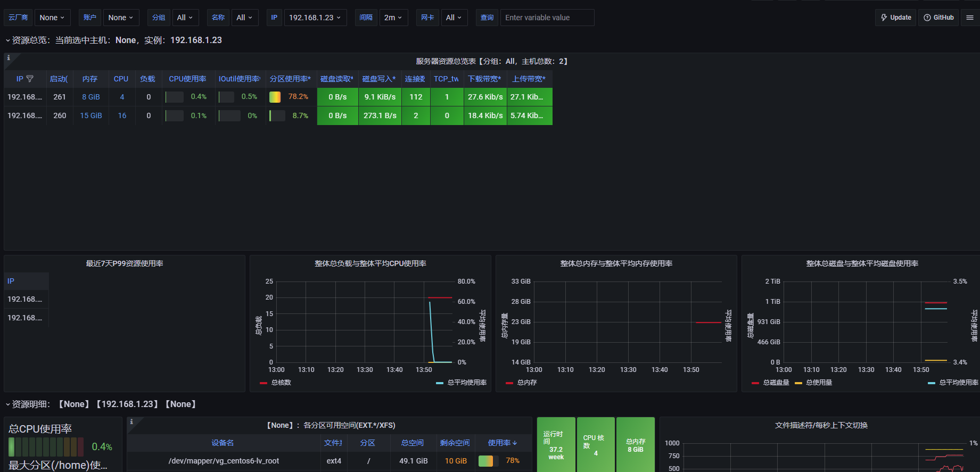This screenshot has height=472, width=980.
Task: Click the Update lightning bolt link
Action: (x=895, y=18)
